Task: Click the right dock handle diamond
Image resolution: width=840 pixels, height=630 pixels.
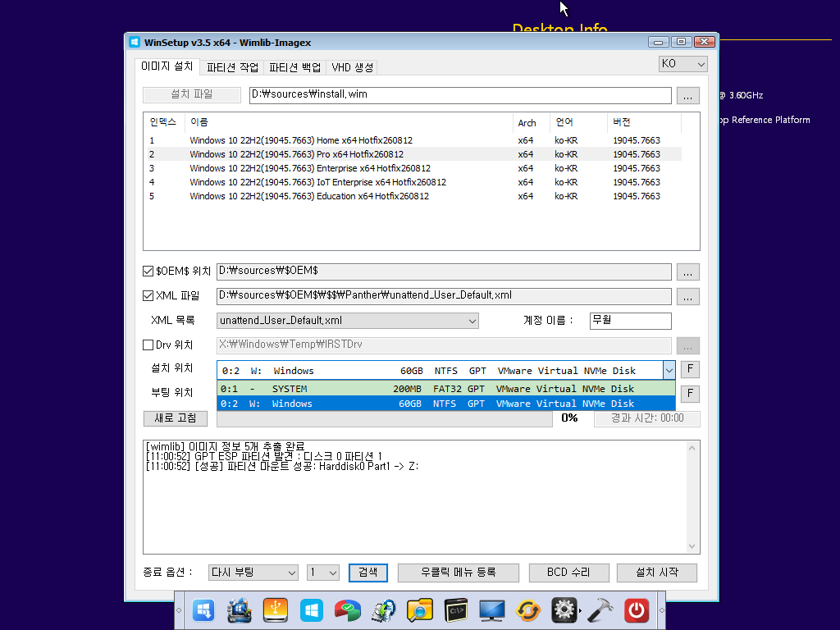Action: [662, 610]
